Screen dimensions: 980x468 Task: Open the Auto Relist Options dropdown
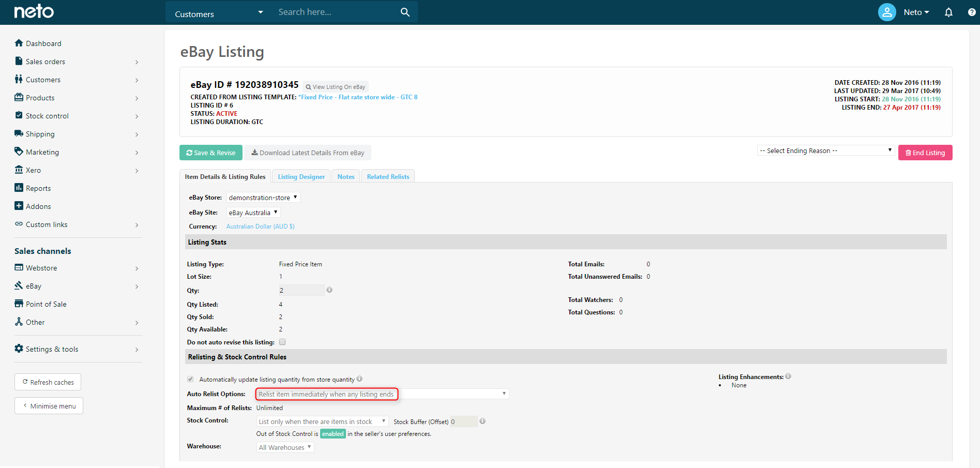click(x=383, y=394)
